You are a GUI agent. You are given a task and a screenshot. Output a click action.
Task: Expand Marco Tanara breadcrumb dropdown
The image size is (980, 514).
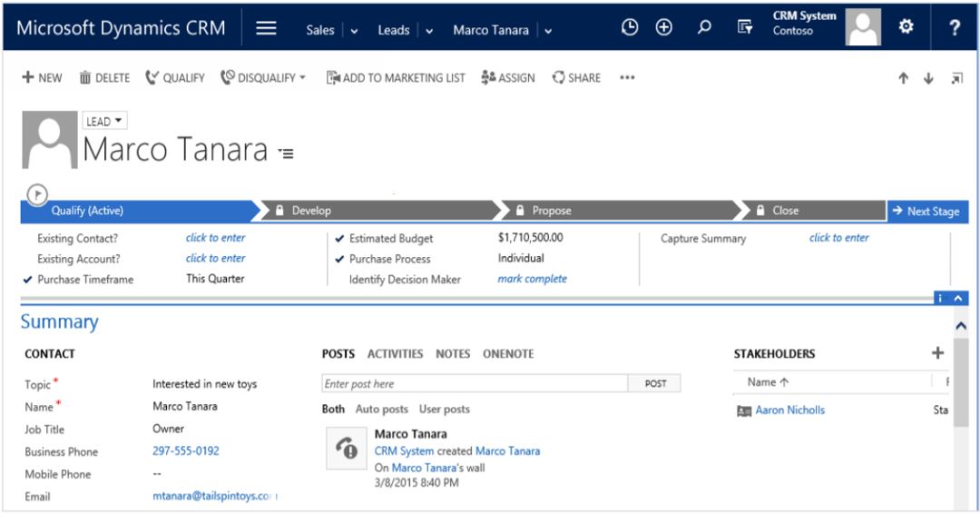click(548, 31)
